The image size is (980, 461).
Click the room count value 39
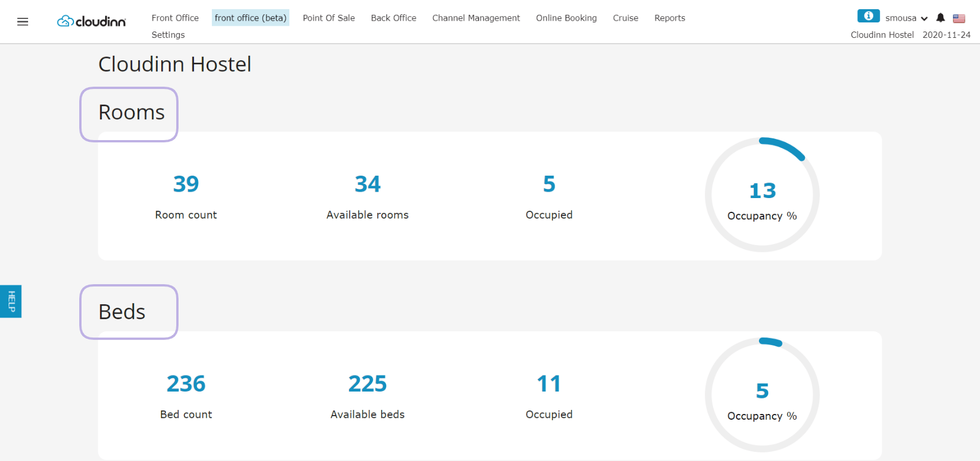[186, 184]
